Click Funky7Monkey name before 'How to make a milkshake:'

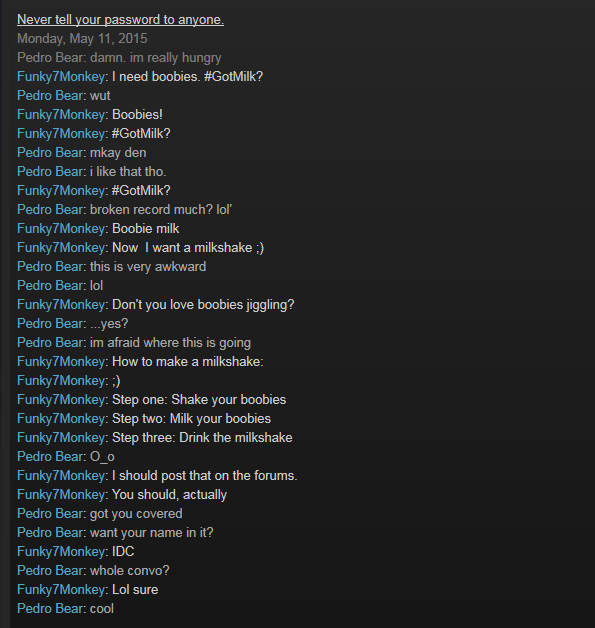pyautogui.click(x=61, y=362)
